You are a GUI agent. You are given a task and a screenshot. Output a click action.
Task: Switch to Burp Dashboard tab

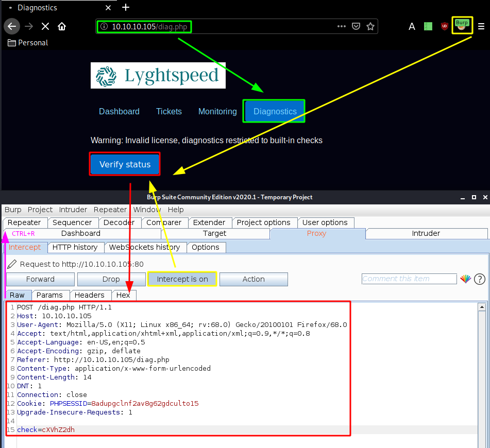[x=81, y=234]
